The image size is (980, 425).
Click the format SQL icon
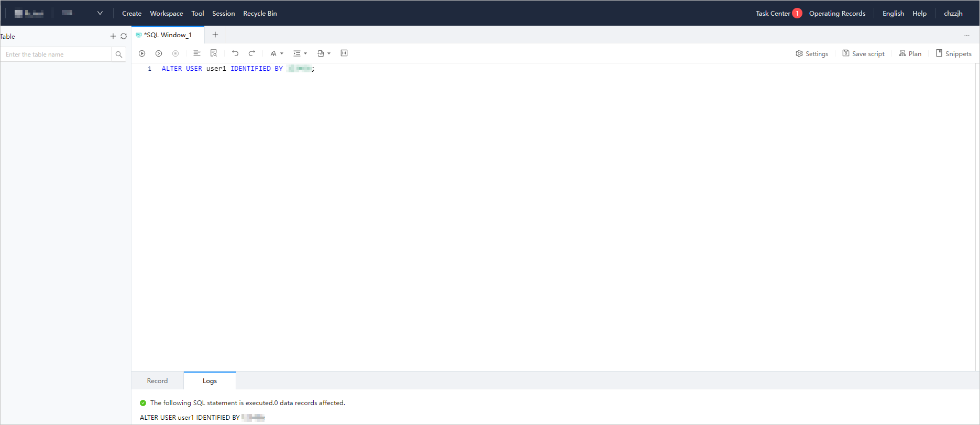(197, 53)
